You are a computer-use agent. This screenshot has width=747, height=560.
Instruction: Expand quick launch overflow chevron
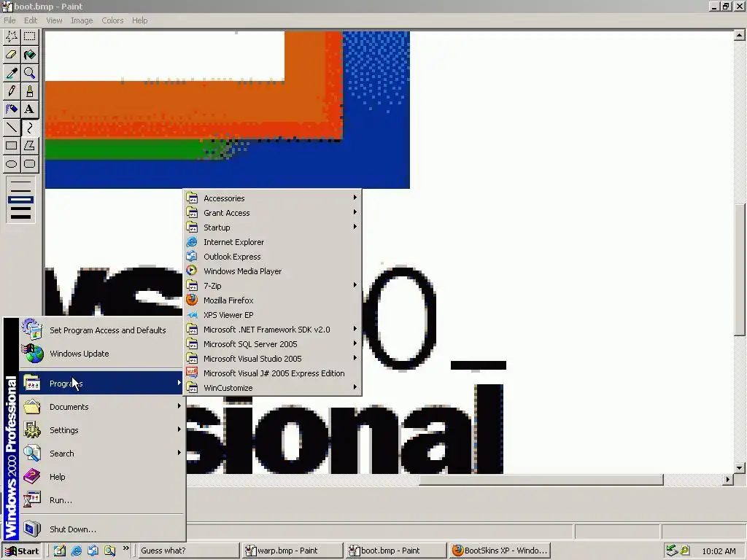coord(125,548)
